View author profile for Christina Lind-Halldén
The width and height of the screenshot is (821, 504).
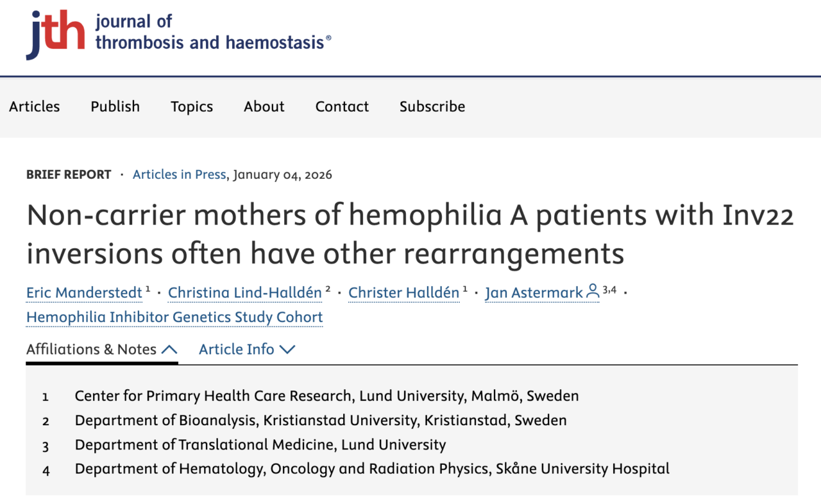244,292
